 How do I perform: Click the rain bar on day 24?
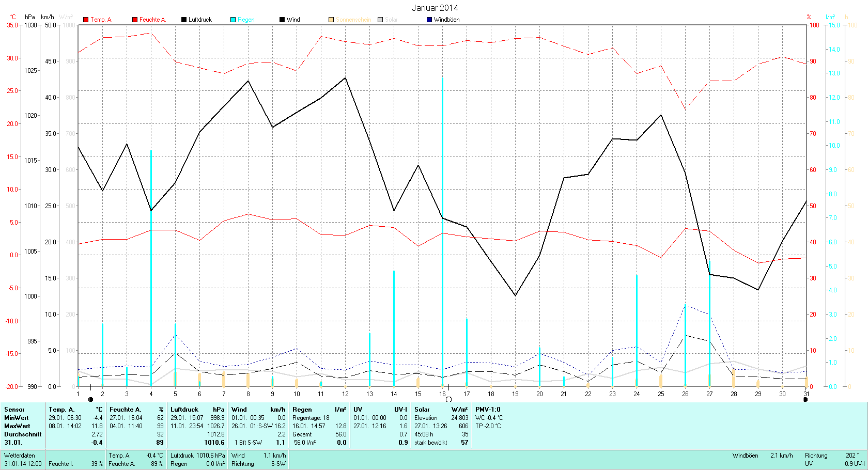(x=637, y=331)
